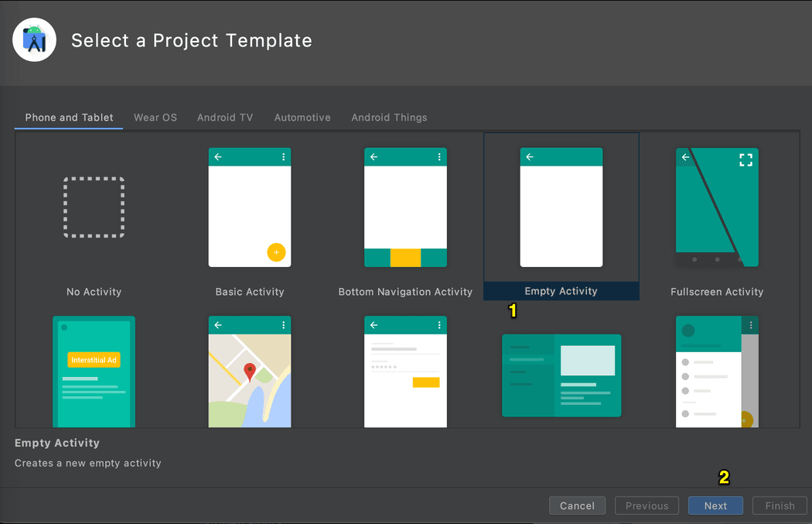Switch to the Wear OS tab
Screen dimensions: 812x524
pyautogui.click(x=155, y=118)
